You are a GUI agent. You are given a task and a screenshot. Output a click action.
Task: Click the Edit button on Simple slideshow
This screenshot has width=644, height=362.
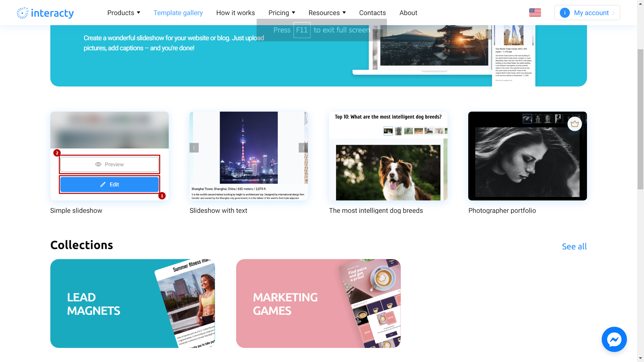point(109,184)
